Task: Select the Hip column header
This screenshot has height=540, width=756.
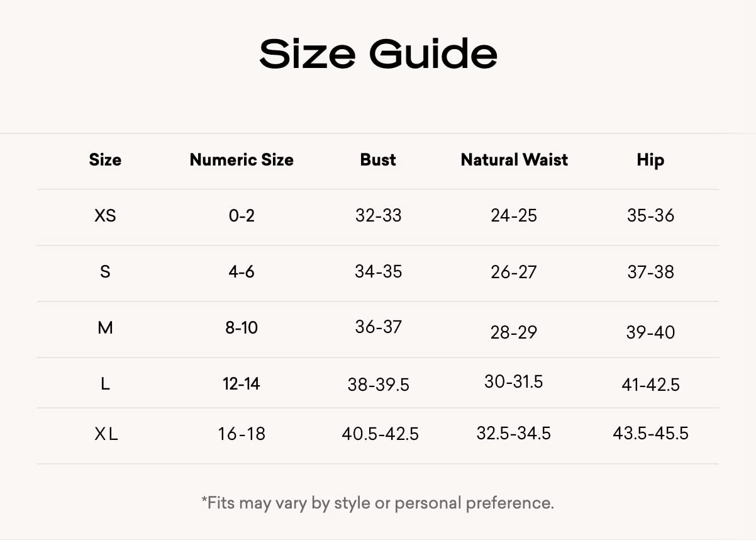Action: coord(650,160)
